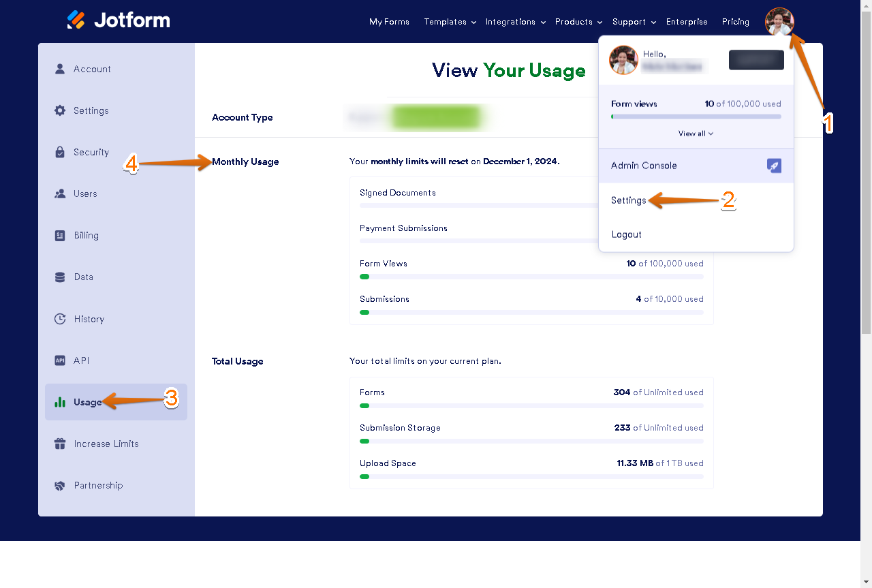The width and height of the screenshot is (872, 588).
Task: Expand the Products menu
Action: [578, 22]
